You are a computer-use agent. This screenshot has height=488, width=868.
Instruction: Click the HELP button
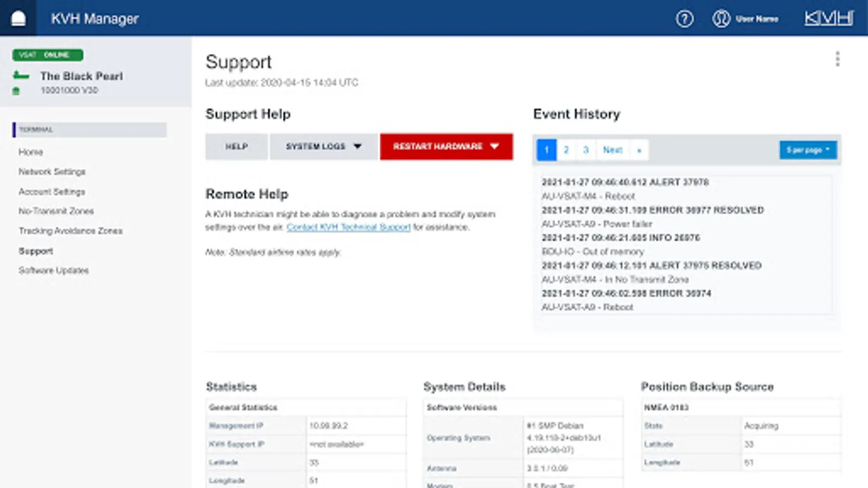[237, 146]
